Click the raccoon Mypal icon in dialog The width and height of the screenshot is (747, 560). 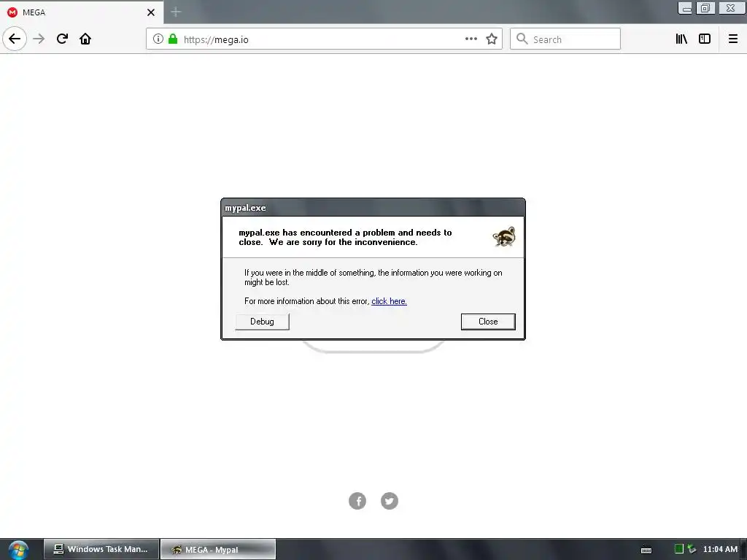coord(504,237)
